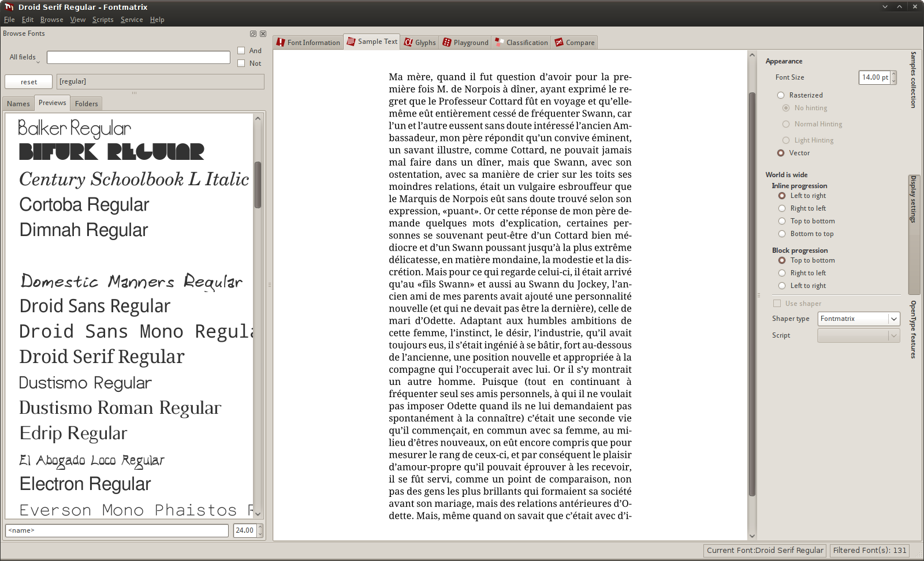Select block progression Right to left

pos(782,273)
